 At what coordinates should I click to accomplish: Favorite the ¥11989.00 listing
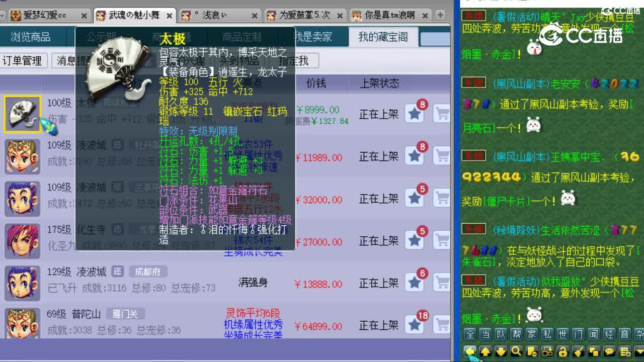coord(415,156)
